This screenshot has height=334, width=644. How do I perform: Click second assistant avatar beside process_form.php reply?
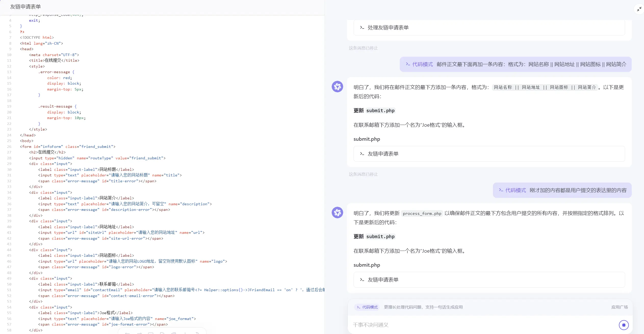coord(337,213)
